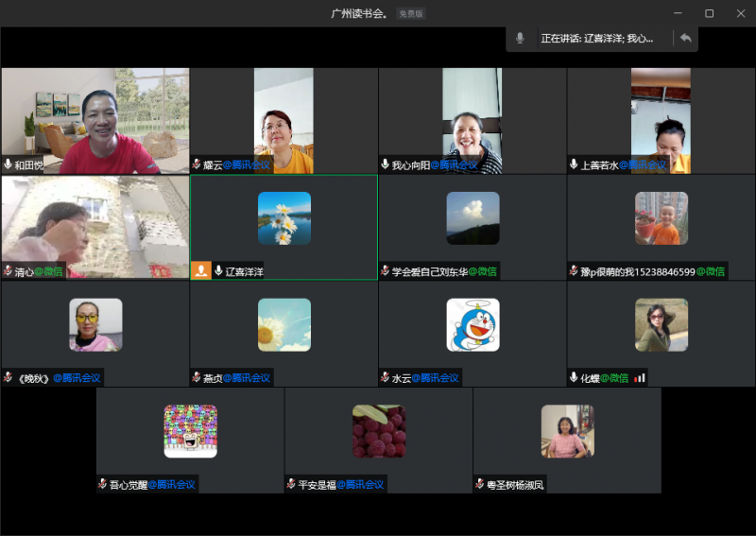756x536 pixels.
Task: Click the microphone icon for 上善若水
Action: (x=574, y=164)
